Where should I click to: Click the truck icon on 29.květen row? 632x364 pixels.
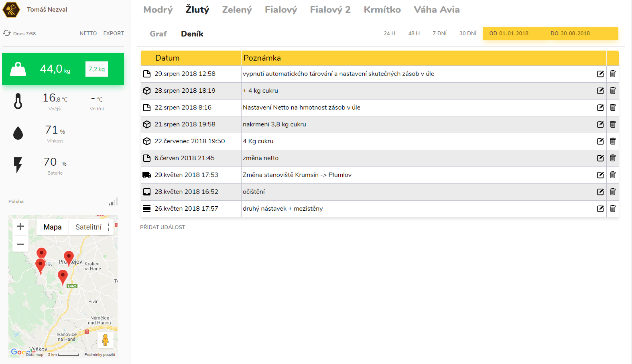point(147,175)
